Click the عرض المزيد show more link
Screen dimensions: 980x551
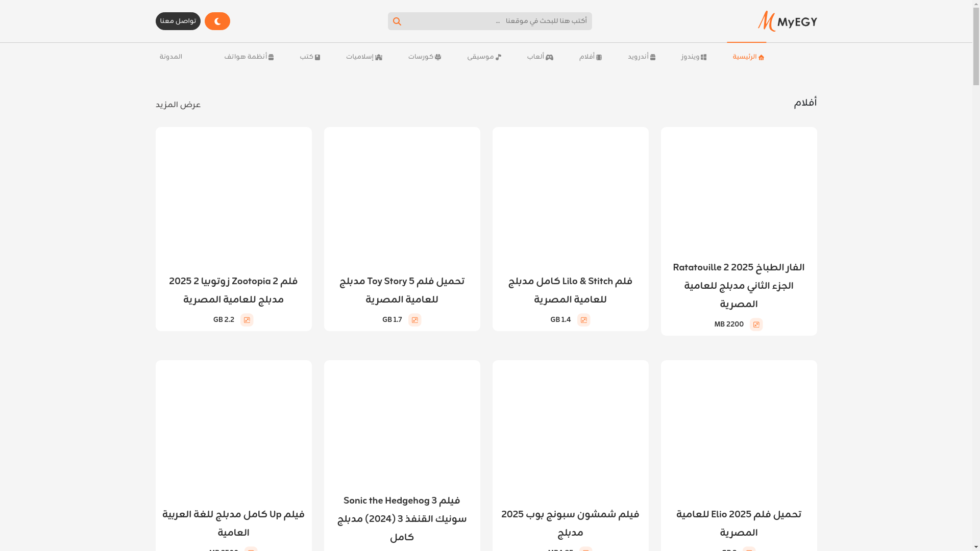(x=178, y=105)
